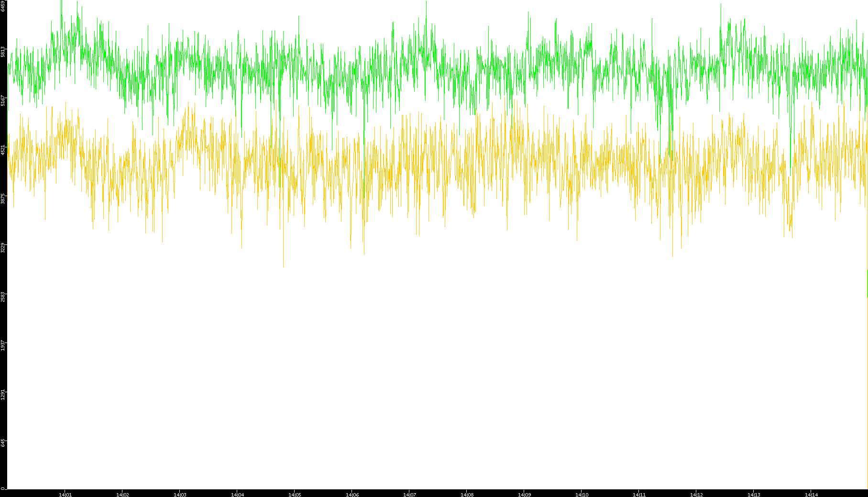Click the 3229 value on the vertical axis

[x=3, y=248]
